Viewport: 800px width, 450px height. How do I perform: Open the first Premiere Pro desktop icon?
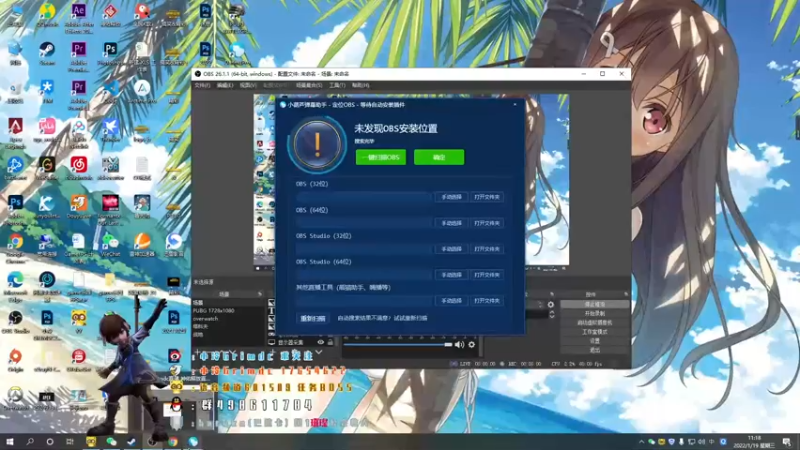coord(79,54)
